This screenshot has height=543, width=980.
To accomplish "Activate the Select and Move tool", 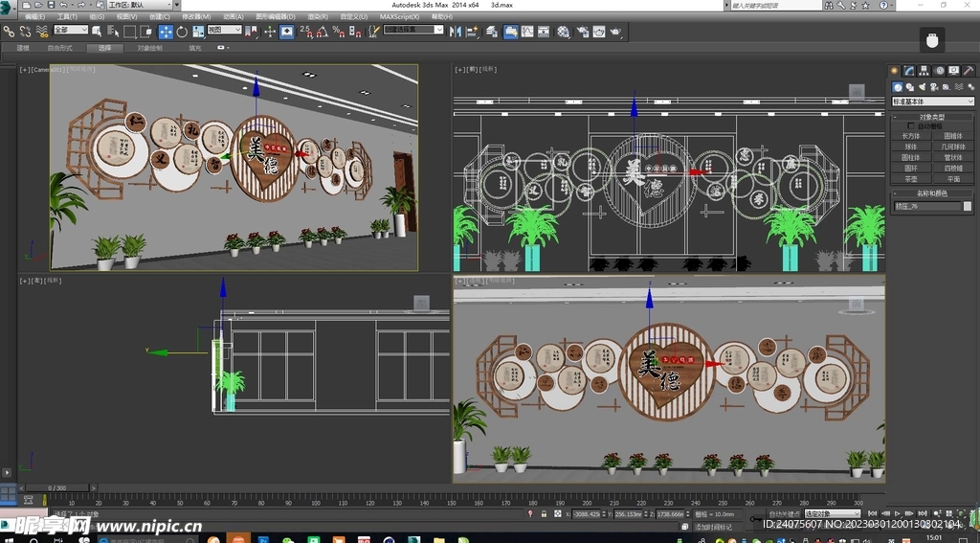I will click(x=166, y=32).
